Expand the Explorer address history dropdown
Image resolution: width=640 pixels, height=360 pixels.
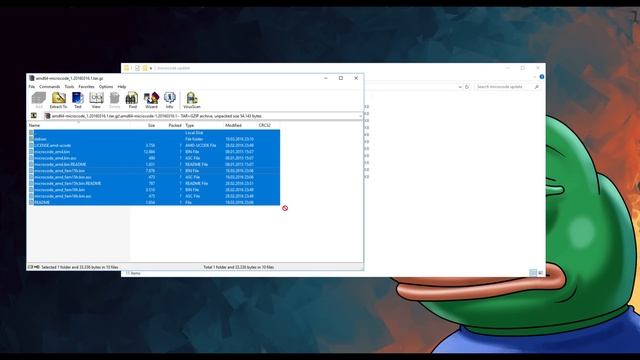click(x=460, y=87)
